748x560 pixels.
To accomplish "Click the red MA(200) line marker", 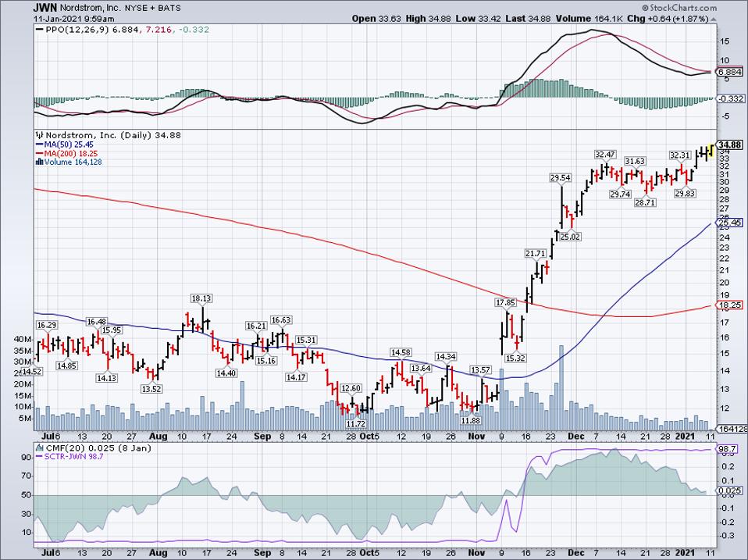I will 40,154.
